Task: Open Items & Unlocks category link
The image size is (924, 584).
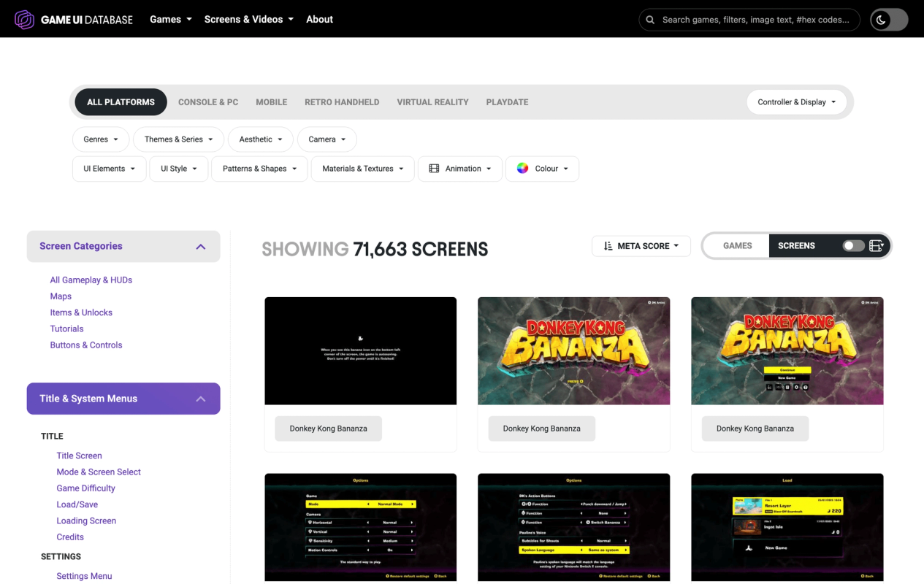Action: coord(81,312)
